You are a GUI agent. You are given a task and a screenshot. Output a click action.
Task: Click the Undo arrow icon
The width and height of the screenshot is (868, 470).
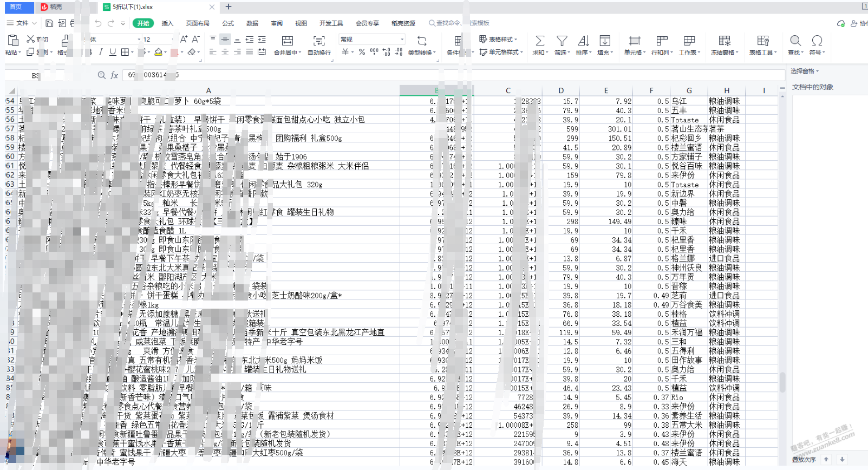98,23
